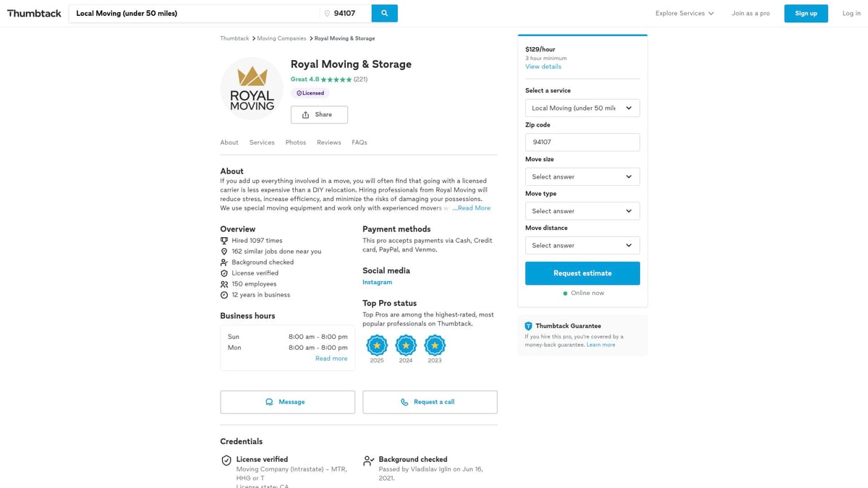
Task: Click the 2025 Top Pro badge
Action: click(377, 346)
